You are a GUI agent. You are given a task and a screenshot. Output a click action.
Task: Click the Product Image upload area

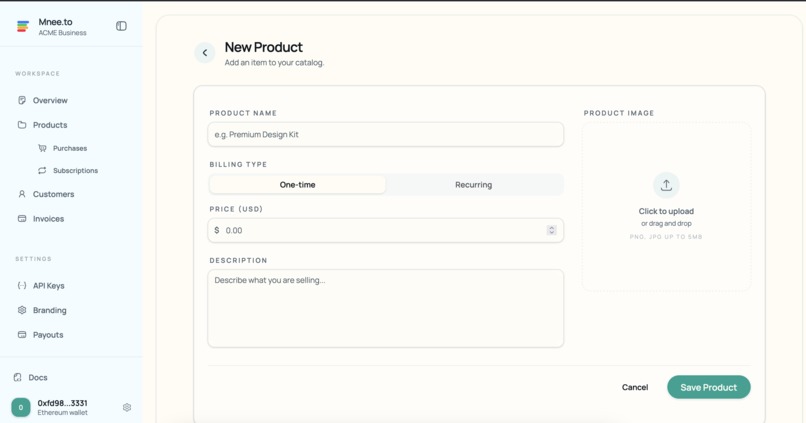coord(666,207)
